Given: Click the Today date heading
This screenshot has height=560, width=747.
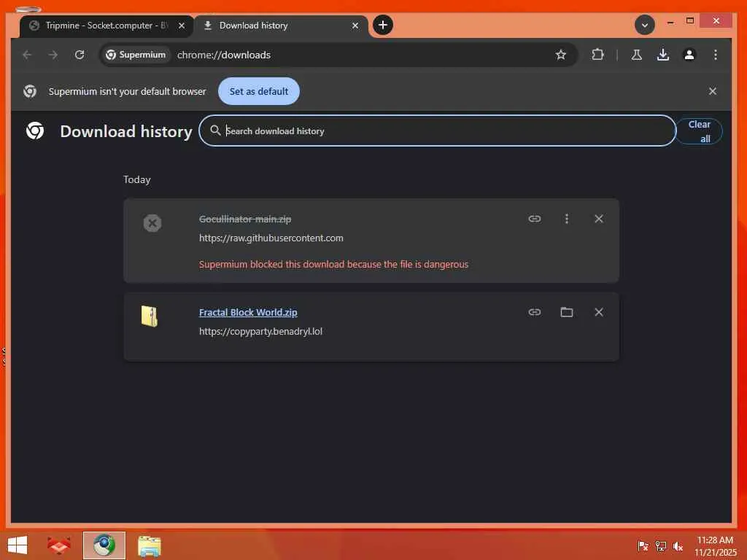Looking at the screenshot, I should tap(136, 179).
